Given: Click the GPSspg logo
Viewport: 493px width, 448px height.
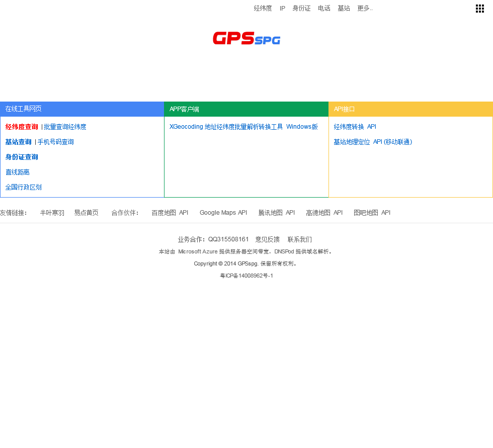Looking at the screenshot, I should [x=247, y=38].
